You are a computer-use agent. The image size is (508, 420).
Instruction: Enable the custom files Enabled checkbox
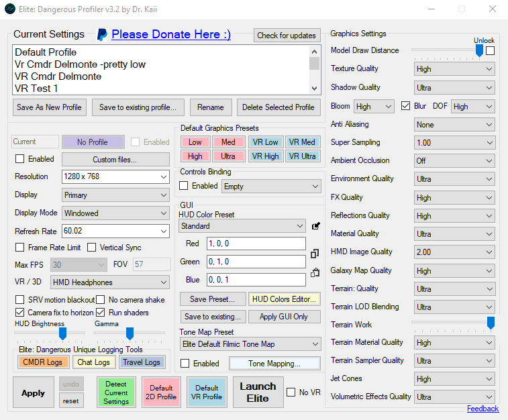coord(19,159)
